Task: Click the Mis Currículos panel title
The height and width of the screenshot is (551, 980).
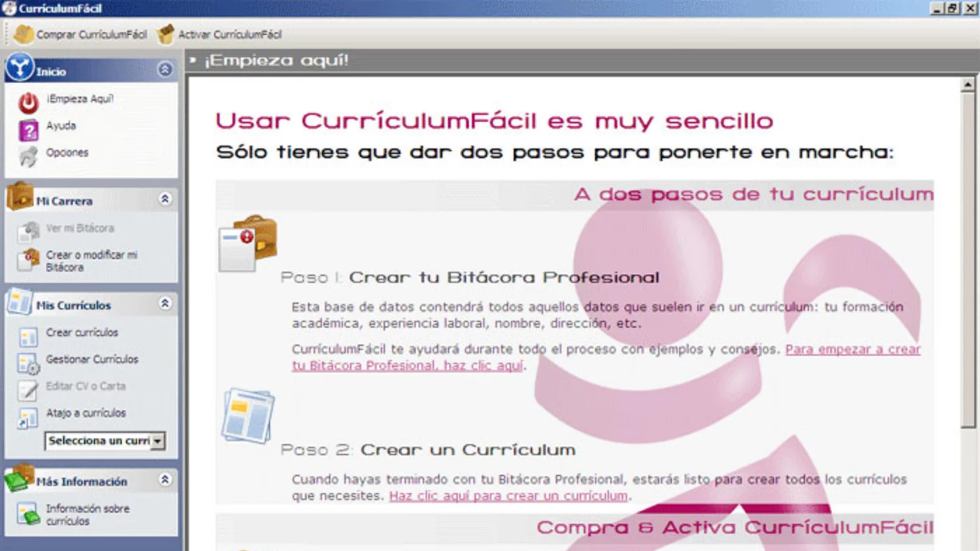Action: click(73, 305)
